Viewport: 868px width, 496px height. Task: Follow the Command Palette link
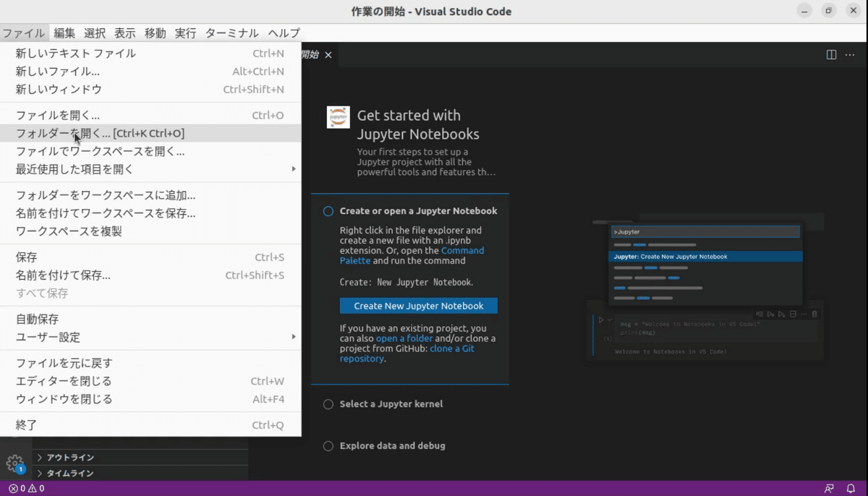pos(412,256)
